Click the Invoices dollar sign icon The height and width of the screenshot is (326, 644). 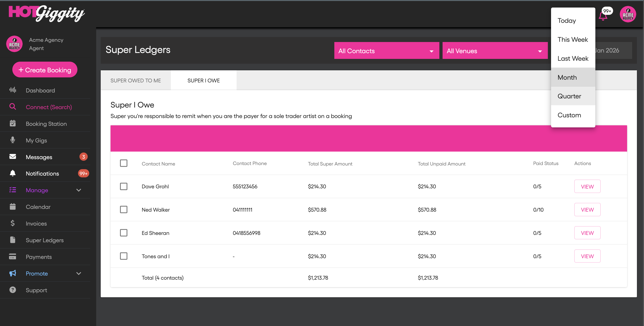tap(13, 223)
